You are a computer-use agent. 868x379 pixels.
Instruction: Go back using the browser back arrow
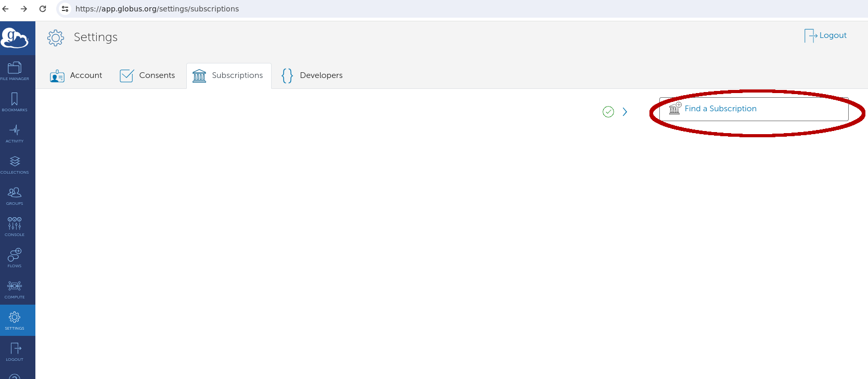(6, 9)
